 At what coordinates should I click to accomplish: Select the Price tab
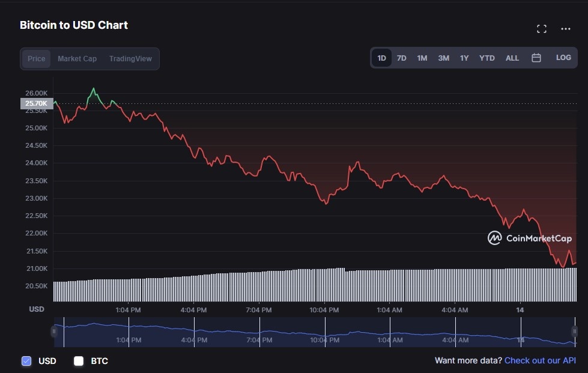click(x=37, y=59)
